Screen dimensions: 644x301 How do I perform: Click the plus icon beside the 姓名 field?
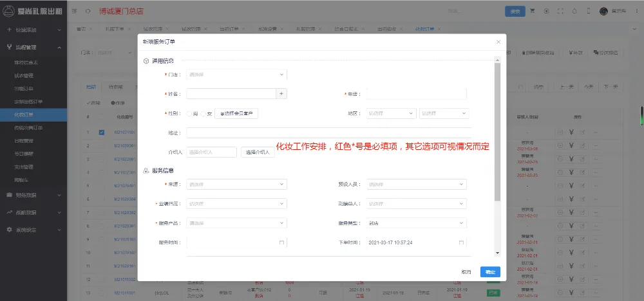281,94
